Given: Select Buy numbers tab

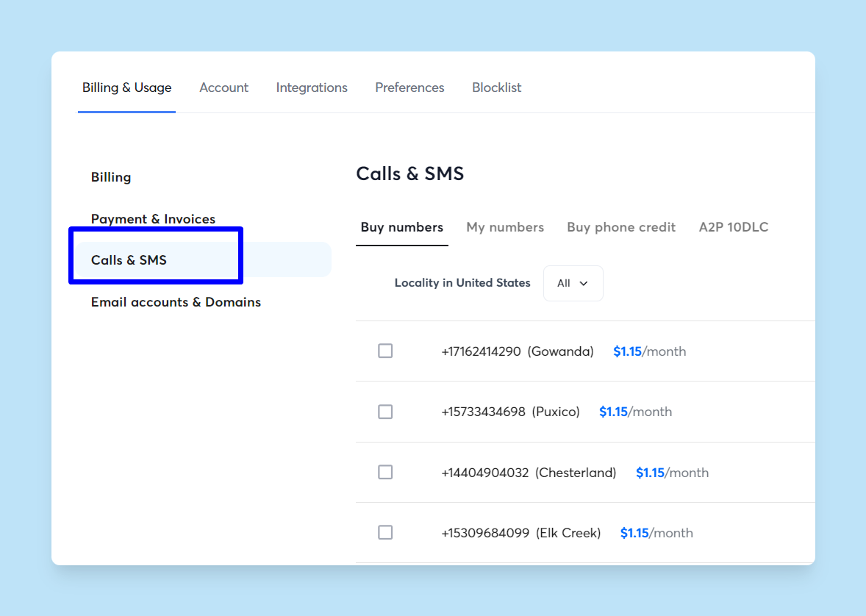Looking at the screenshot, I should pyautogui.click(x=401, y=227).
